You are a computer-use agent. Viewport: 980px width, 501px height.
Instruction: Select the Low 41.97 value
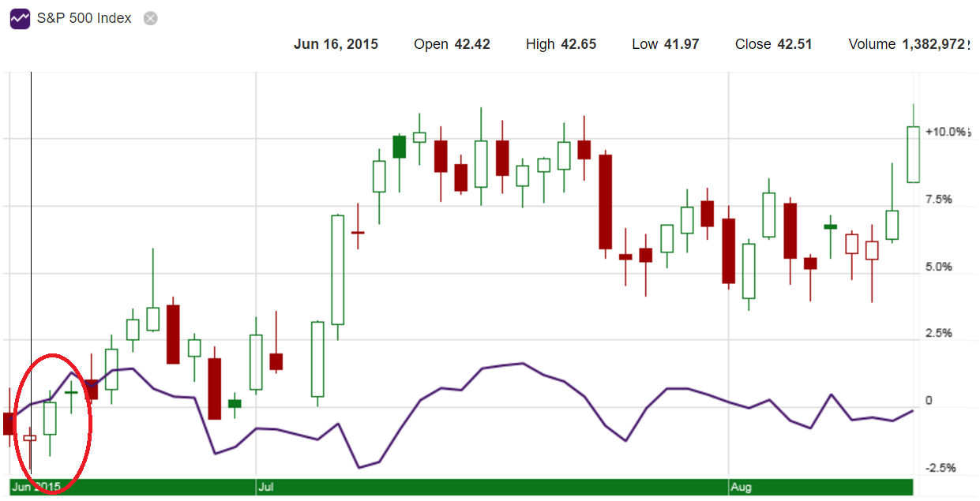[x=666, y=44]
